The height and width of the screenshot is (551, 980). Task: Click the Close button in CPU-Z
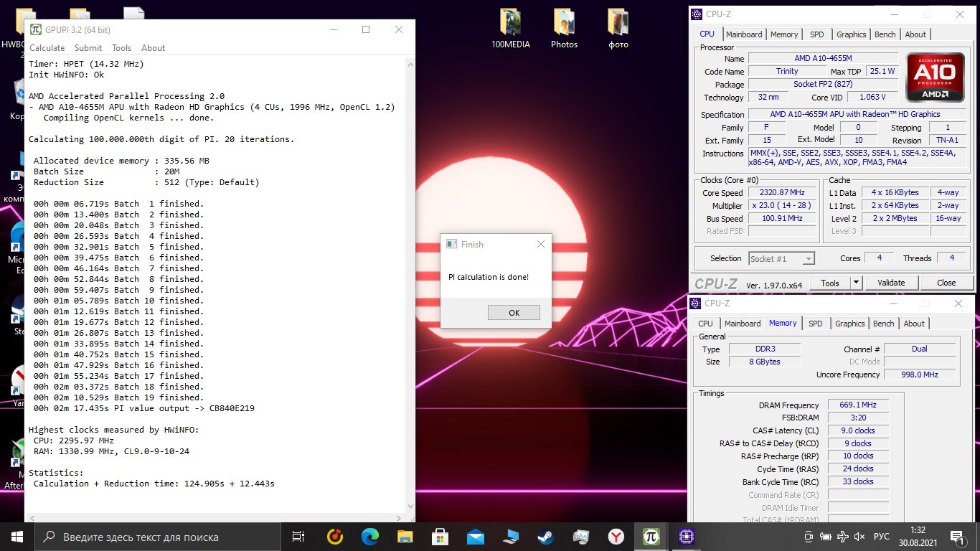tap(946, 283)
